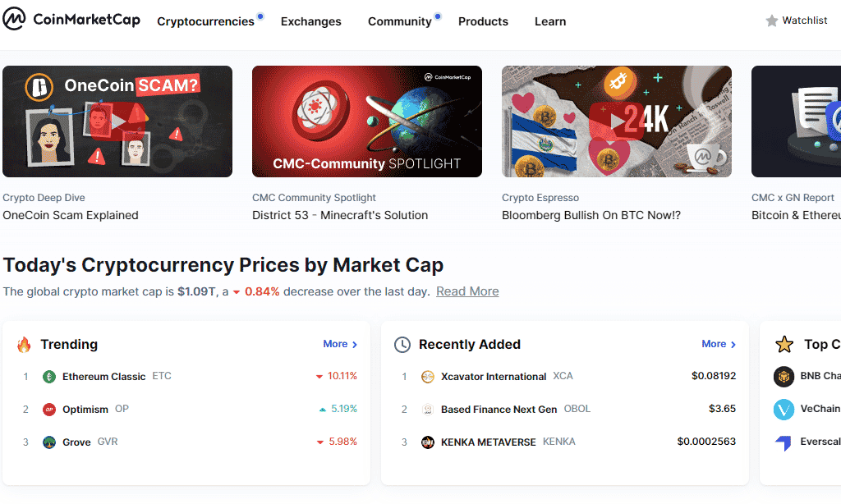The width and height of the screenshot is (841, 504).
Task: Click the Read More link
Action: (467, 291)
